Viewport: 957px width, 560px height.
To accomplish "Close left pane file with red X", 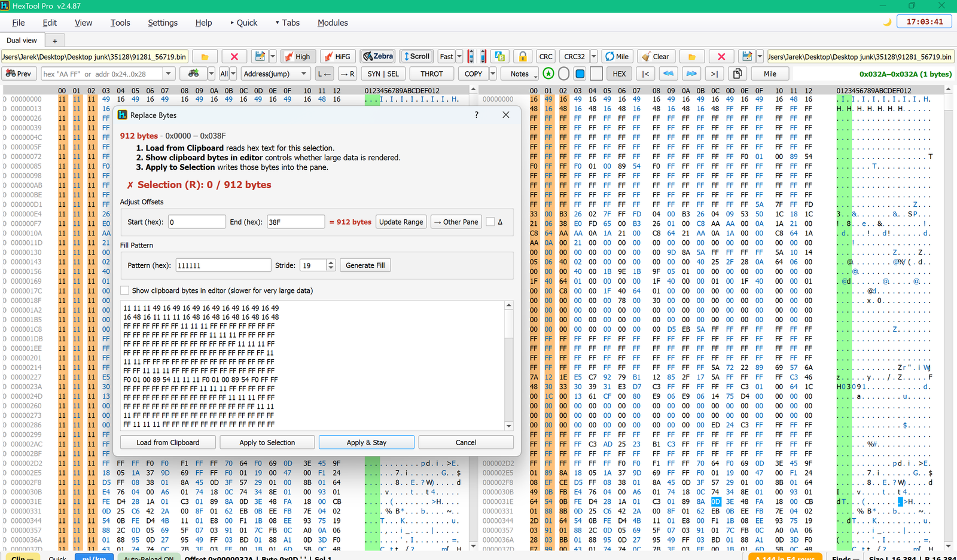I will coord(234,57).
